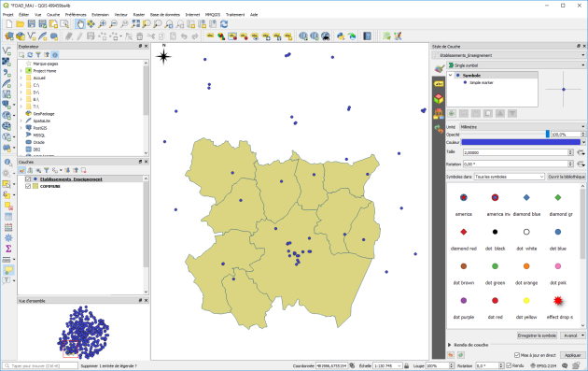Click the Zoom In magnifier icon
The image size is (588, 371).
(102, 24)
